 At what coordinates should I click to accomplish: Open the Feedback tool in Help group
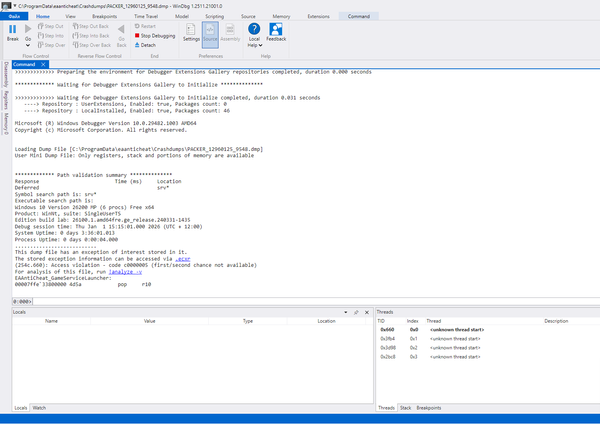pyautogui.click(x=276, y=32)
